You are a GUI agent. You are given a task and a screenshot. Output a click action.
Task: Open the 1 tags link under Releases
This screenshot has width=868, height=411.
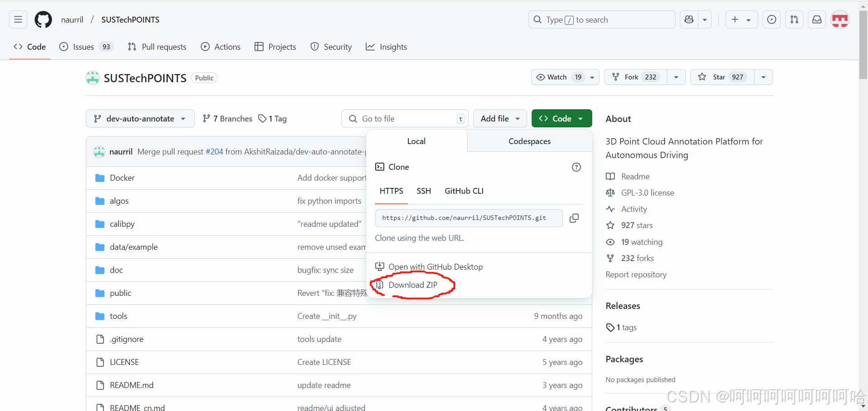(622, 327)
